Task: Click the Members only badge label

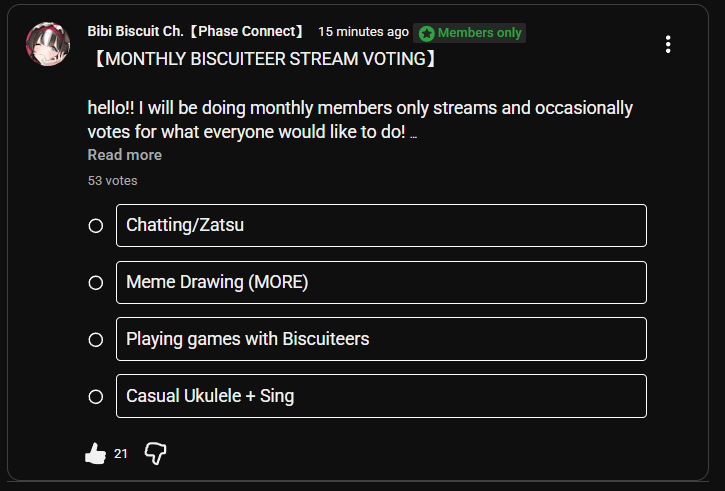Action: pos(479,33)
